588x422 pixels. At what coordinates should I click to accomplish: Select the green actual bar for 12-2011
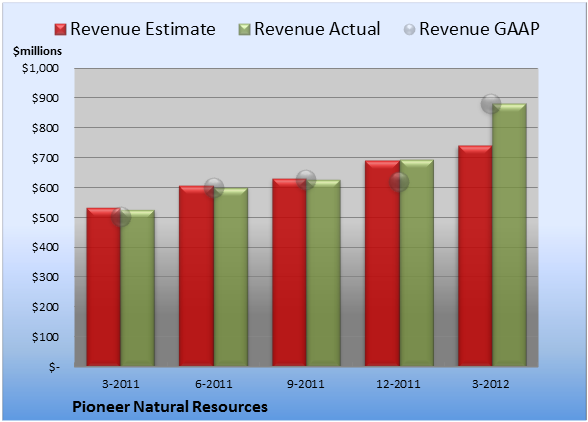click(417, 263)
